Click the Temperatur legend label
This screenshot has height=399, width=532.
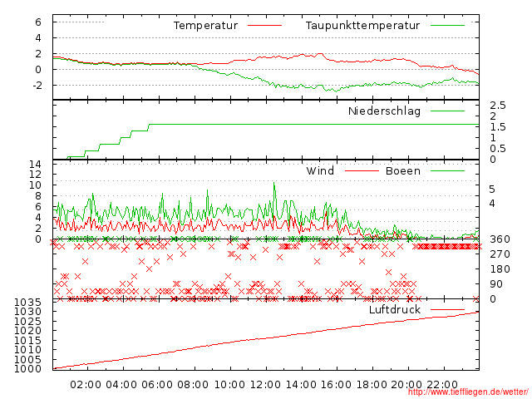(x=205, y=26)
